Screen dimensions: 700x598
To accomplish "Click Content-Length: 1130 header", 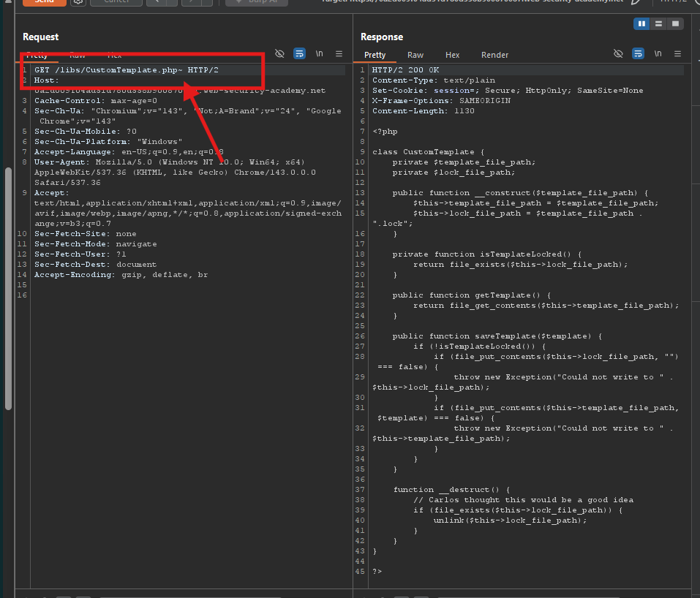I will coord(424,111).
